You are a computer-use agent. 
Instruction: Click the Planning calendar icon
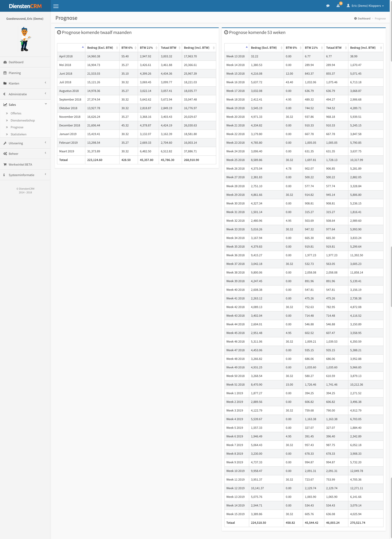point(5,73)
